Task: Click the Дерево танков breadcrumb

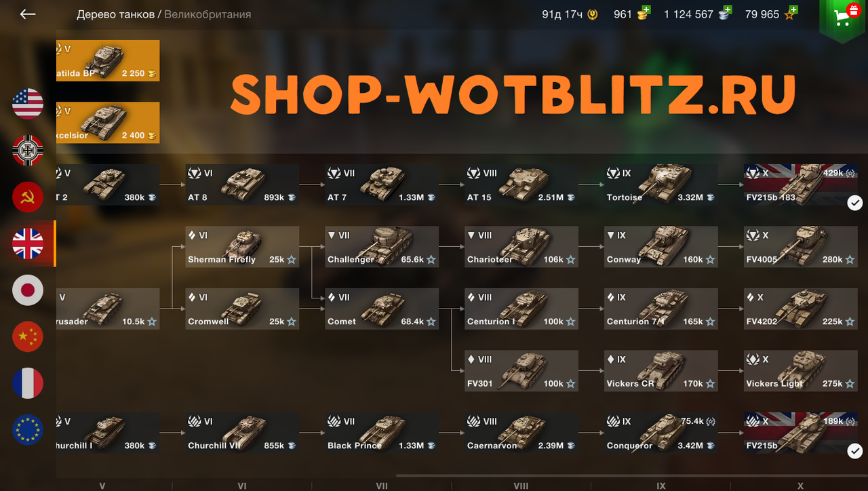Action: tap(115, 14)
